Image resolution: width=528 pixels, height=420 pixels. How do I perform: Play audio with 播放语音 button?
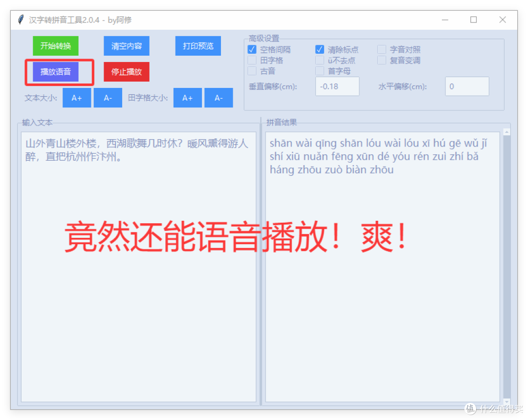[56, 72]
